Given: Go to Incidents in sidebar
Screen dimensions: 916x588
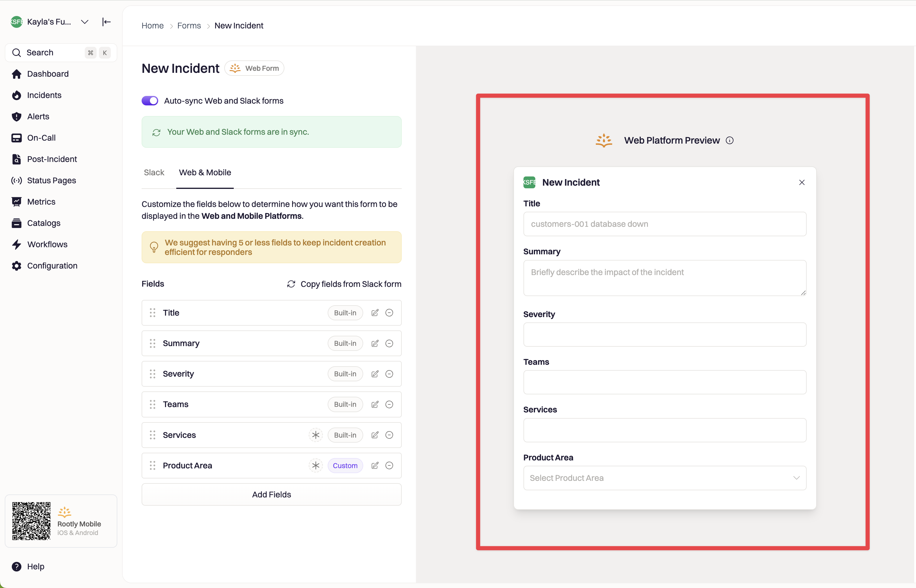Looking at the screenshot, I should 44,95.
